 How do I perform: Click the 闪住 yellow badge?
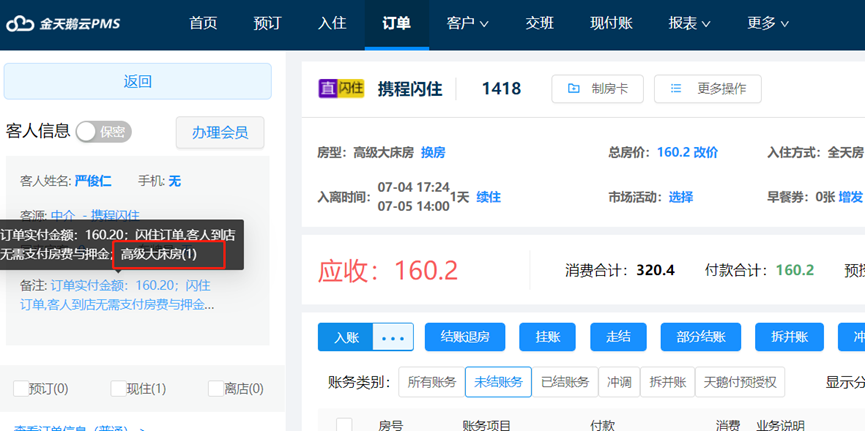coord(351,88)
